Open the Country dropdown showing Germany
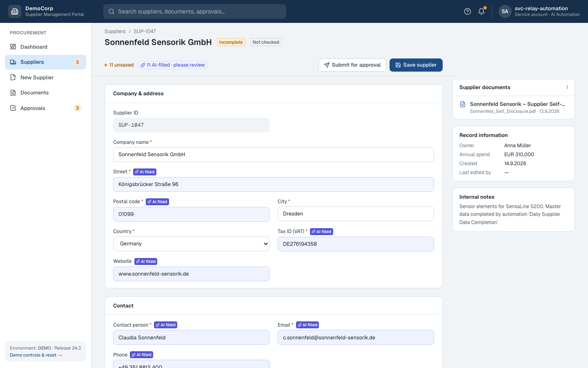The image size is (588, 368). (191, 244)
